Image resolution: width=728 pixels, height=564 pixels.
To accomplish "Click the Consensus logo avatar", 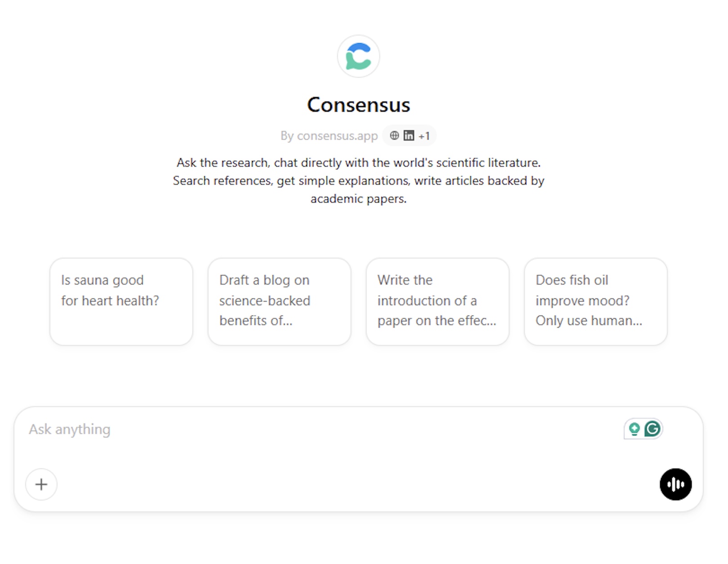I will (358, 56).
